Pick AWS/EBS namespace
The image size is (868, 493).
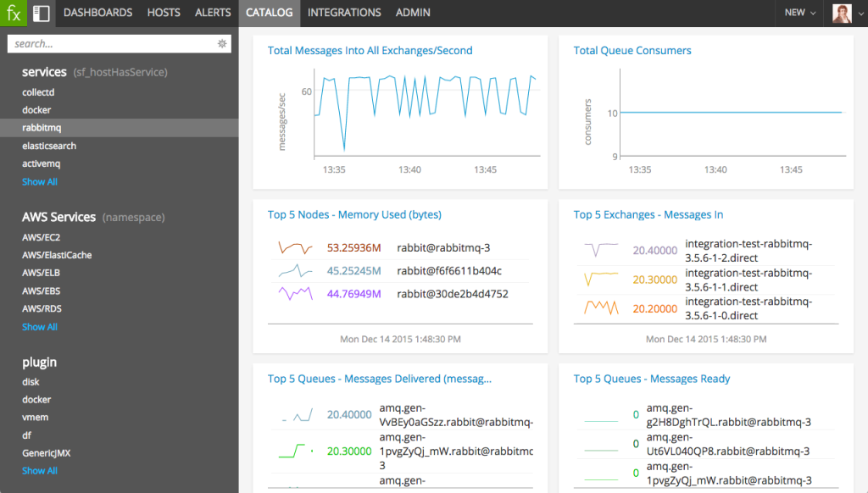(41, 291)
